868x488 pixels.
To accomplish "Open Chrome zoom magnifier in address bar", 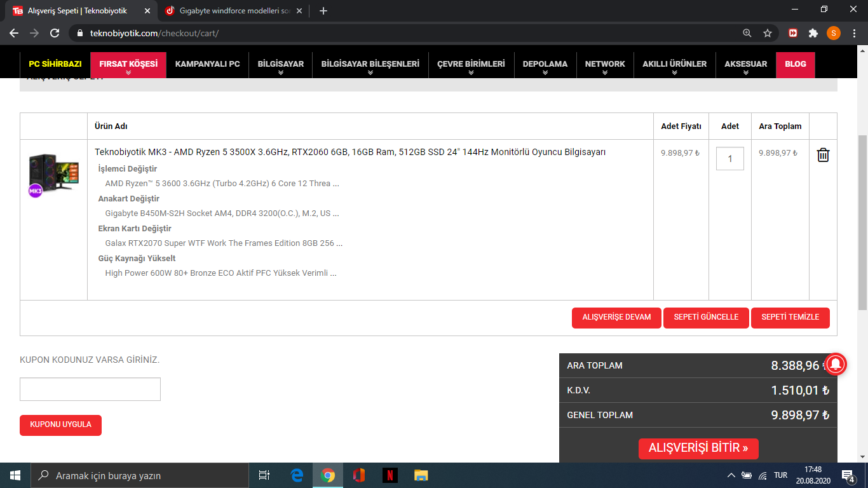I will coord(747,33).
